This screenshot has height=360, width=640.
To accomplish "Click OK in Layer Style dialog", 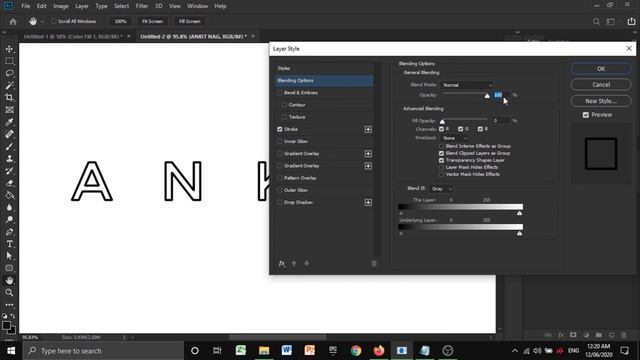I will [x=601, y=69].
